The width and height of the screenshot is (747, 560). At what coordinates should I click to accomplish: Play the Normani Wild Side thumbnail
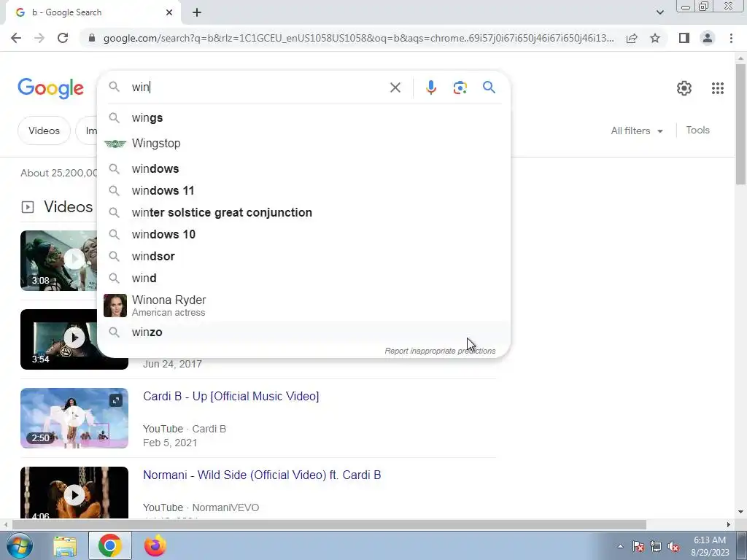[x=74, y=492]
